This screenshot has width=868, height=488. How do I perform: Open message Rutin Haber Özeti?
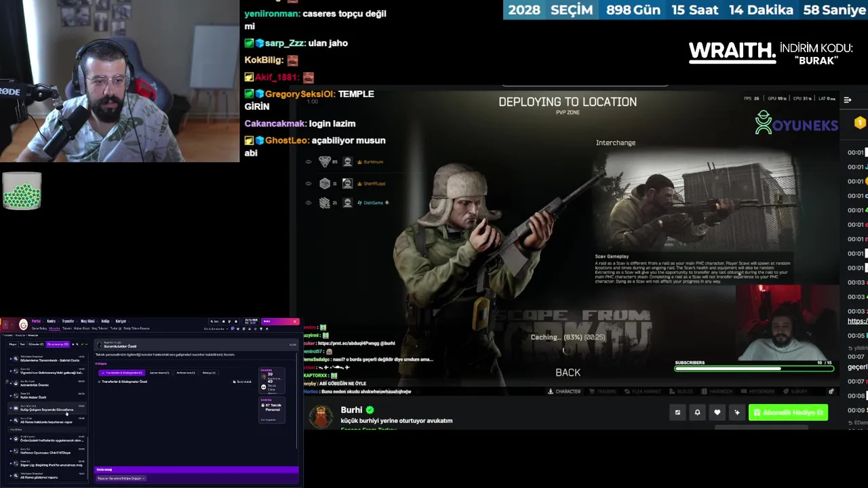click(47, 395)
